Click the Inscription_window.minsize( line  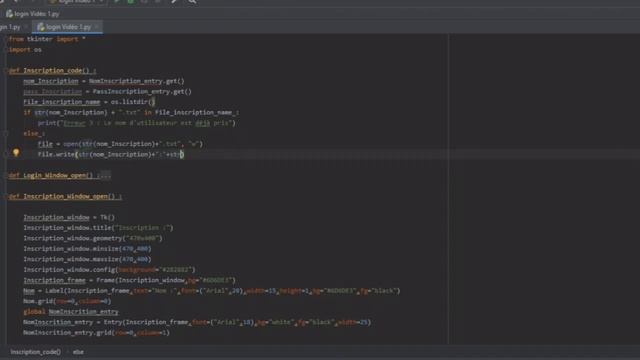(87, 249)
